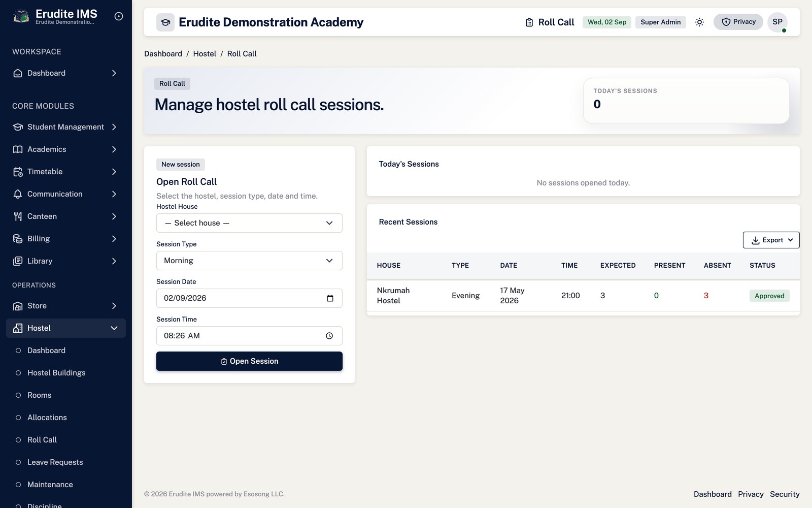
Task: Click the footer Security link
Action: (x=785, y=494)
